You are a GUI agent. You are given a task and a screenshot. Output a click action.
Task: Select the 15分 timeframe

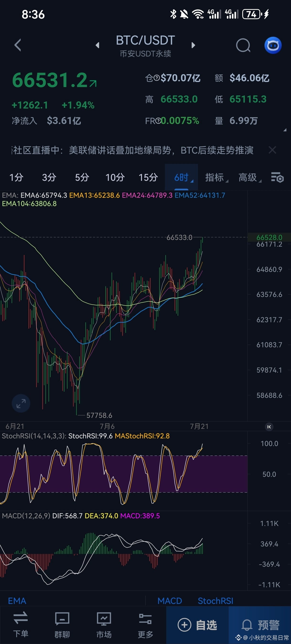click(148, 177)
